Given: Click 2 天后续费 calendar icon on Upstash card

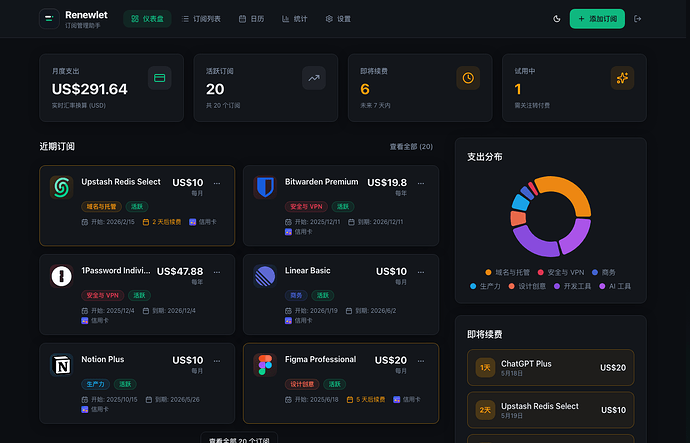Looking at the screenshot, I should [x=146, y=222].
